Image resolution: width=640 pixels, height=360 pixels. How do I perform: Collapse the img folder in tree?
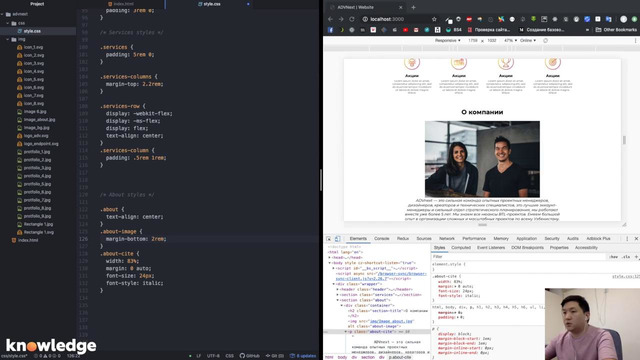coord(7,39)
